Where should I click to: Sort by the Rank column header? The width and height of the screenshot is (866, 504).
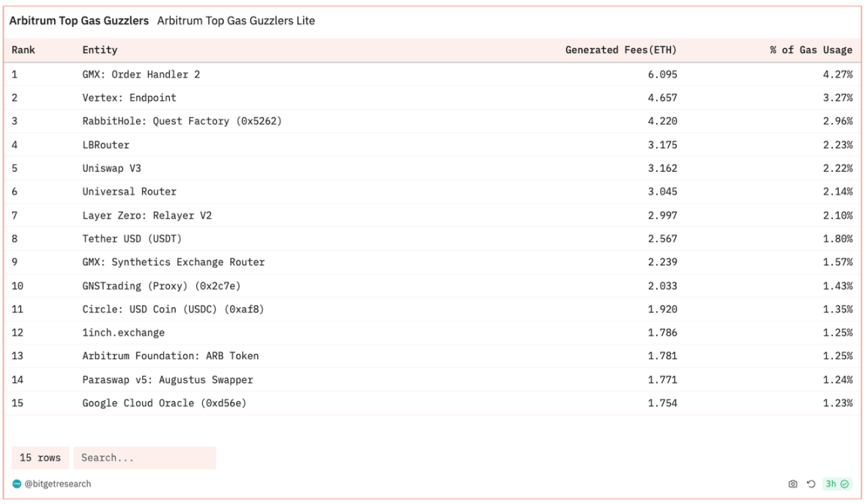[x=23, y=50]
